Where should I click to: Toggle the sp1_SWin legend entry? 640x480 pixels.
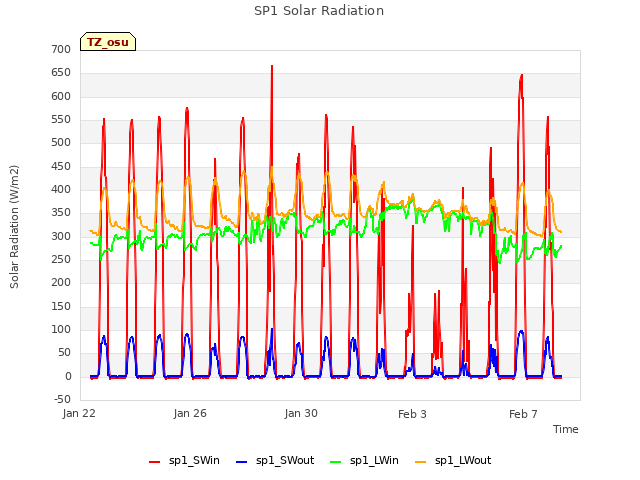184,461
